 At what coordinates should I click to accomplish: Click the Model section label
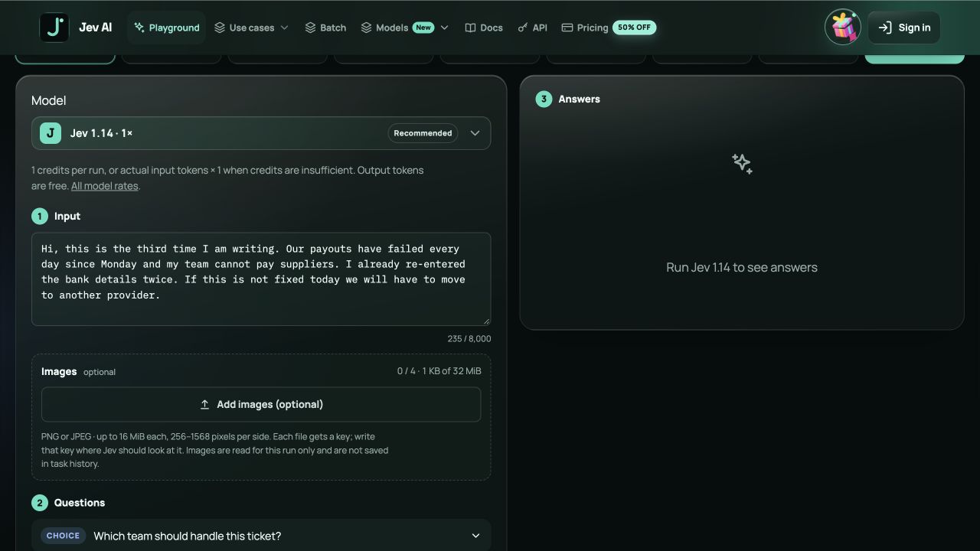[48, 100]
